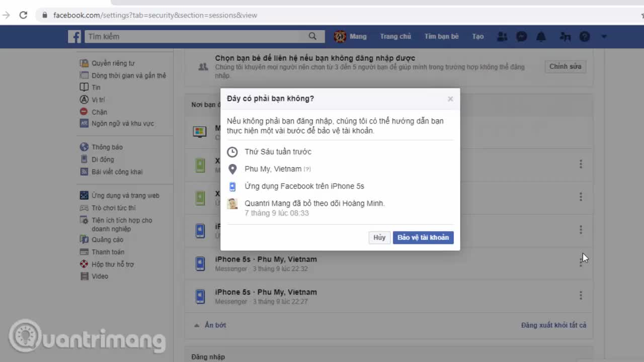Click the Chỉnh sửa button
The image size is (644, 362).
tap(565, 66)
